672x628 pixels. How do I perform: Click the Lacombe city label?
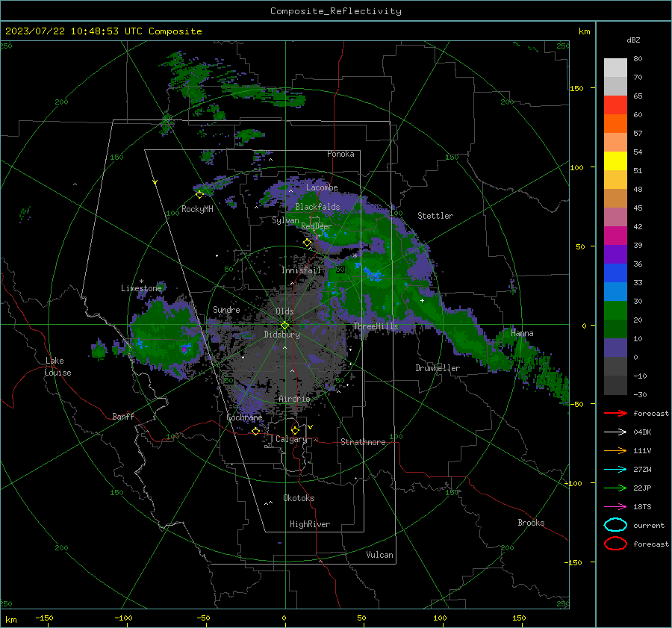(x=322, y=187)
